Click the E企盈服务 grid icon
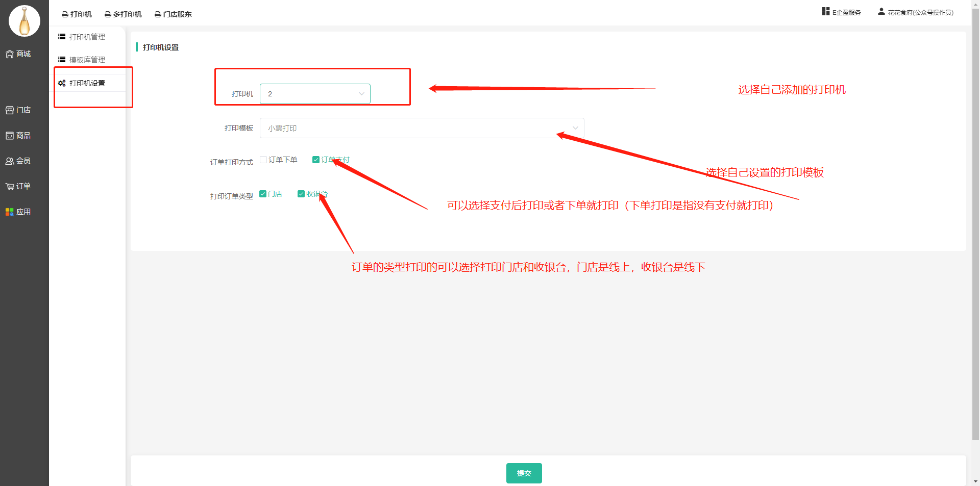The width and height of the screenshot is (980, 486). point(825,12)
